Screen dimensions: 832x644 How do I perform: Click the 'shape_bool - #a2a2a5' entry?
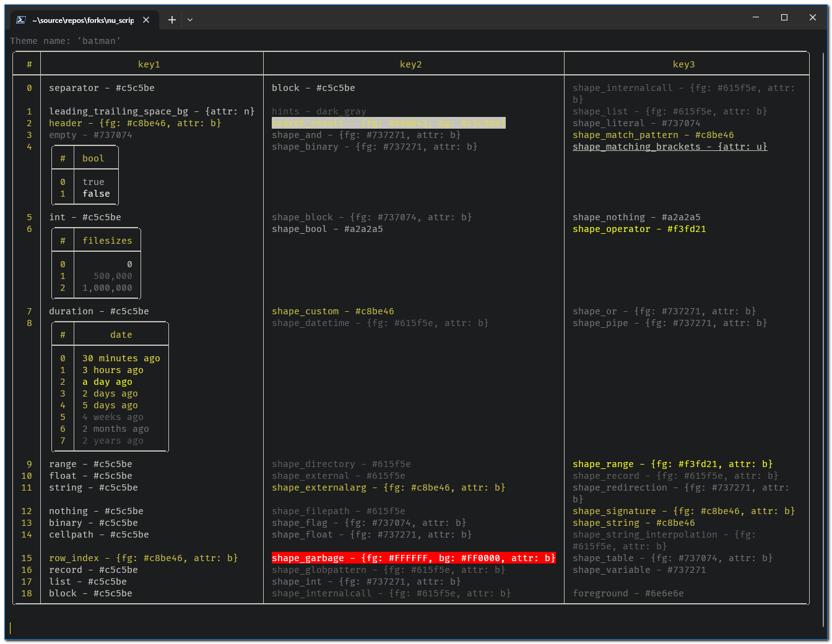coord(327,229)
